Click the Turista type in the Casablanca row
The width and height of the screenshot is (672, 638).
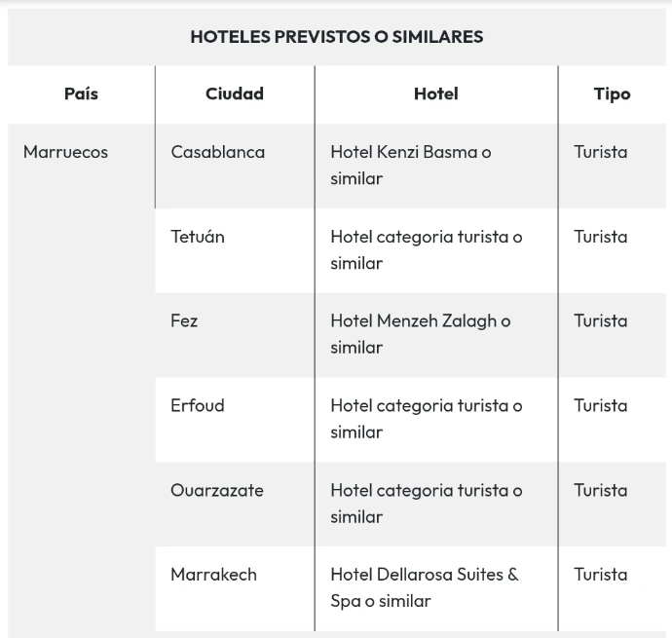pyautogui.click(x=600, y=152)
